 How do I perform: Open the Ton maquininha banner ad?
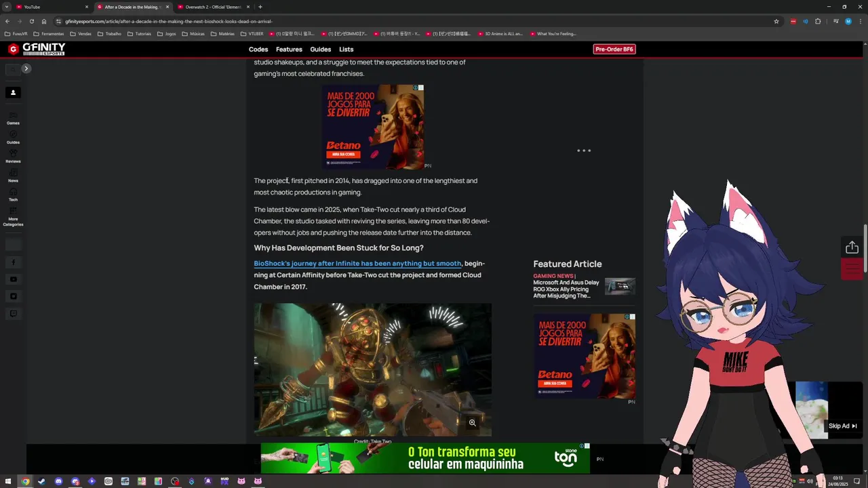click(425, 458)
